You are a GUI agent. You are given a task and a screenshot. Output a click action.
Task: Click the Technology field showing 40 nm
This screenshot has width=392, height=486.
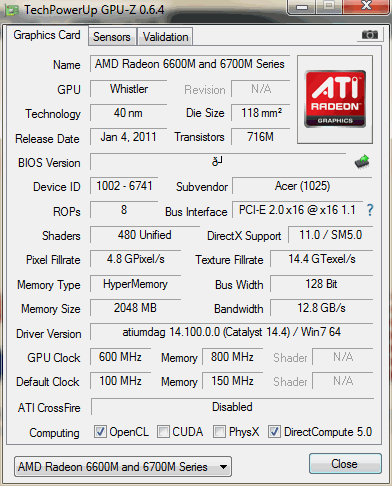point(128,113)
